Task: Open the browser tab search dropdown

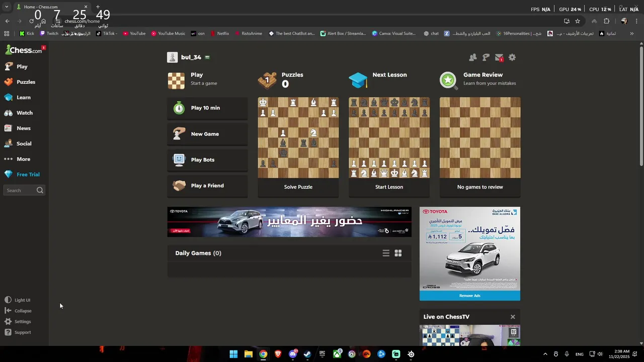Action: click(7, 7)
